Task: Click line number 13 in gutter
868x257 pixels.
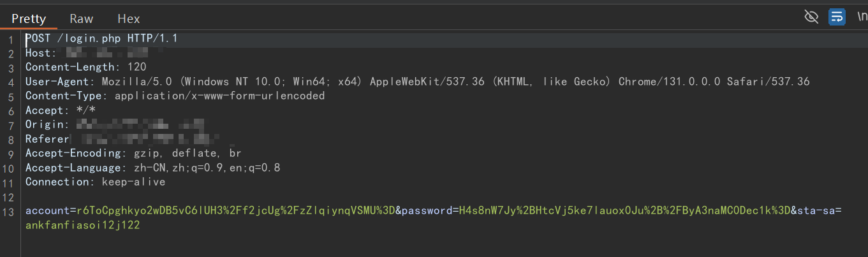Action: tap(8, 212)
